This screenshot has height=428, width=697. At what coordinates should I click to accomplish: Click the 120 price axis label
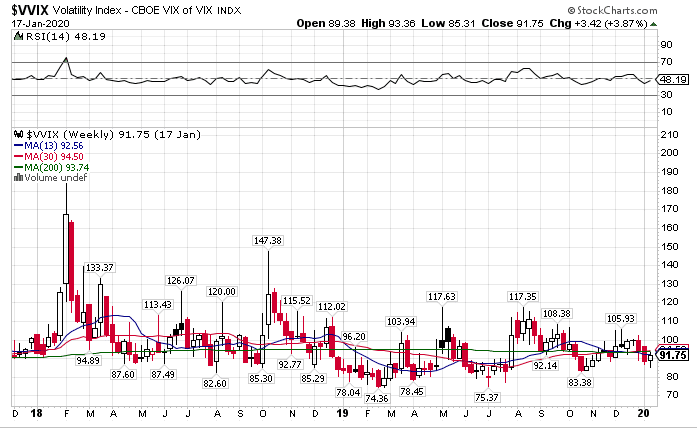pos(670,302)
